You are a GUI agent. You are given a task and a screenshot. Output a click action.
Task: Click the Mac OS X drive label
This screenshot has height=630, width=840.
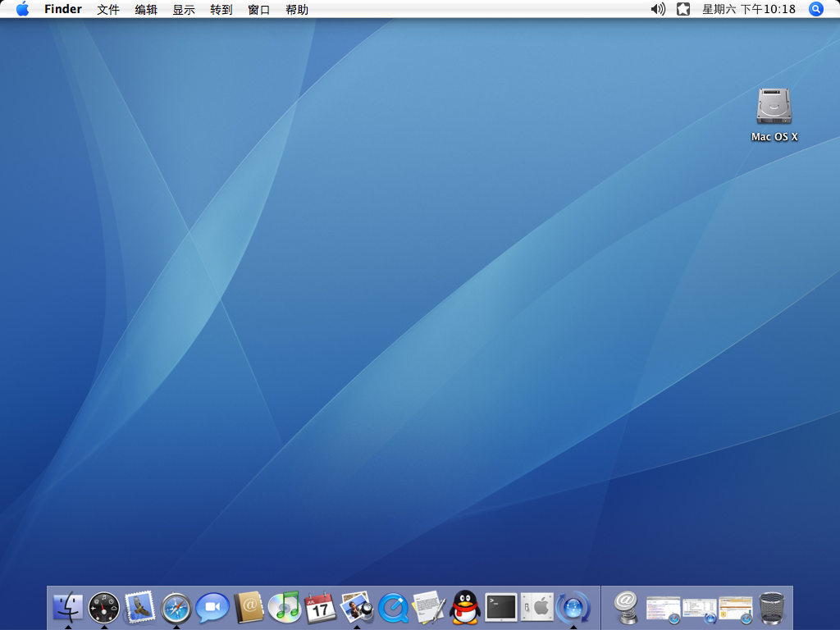point(774,137)
